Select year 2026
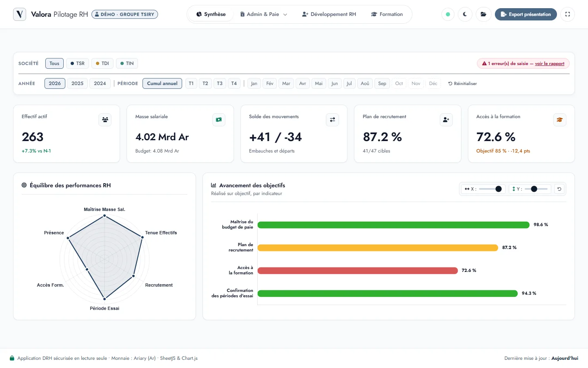Image resolution: width=588 pixels, height=368 pixels. pos(55,83)
